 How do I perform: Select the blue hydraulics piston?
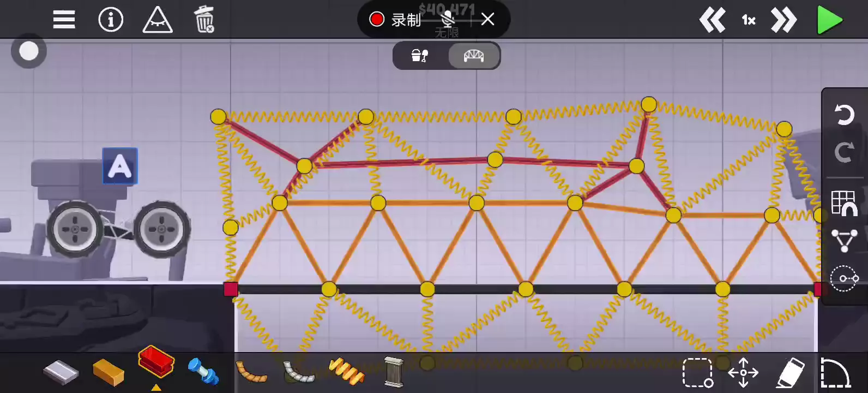tap(203, 372)
